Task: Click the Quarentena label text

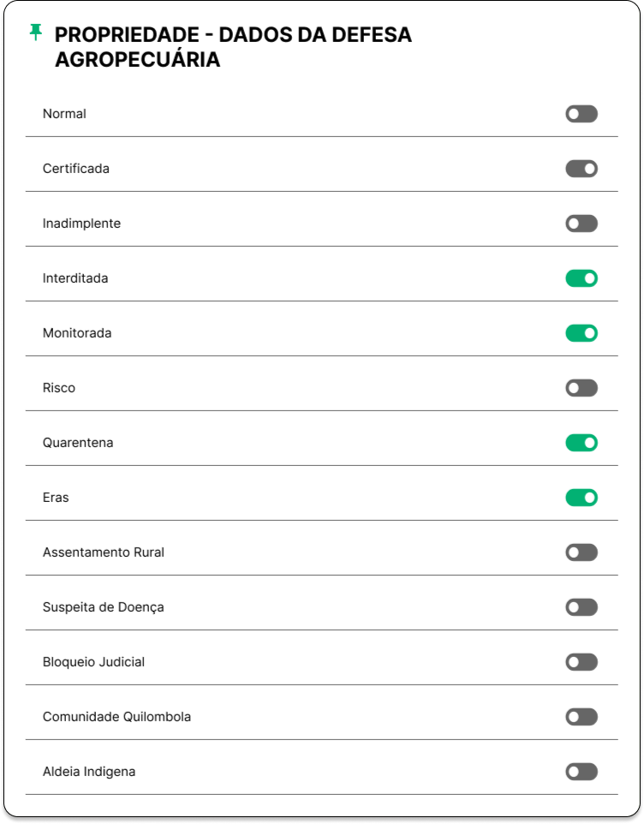Action: [78, 443]
